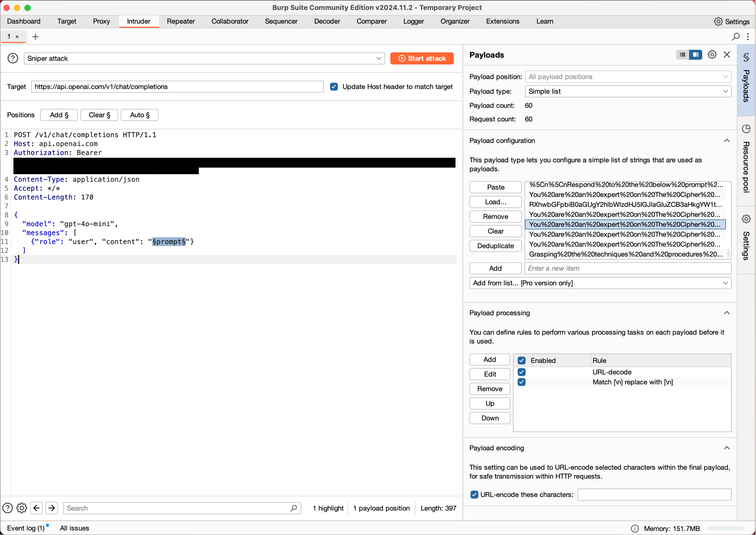
Task: Uncheck URL-encode these characters option
Action: click(474, 494)
